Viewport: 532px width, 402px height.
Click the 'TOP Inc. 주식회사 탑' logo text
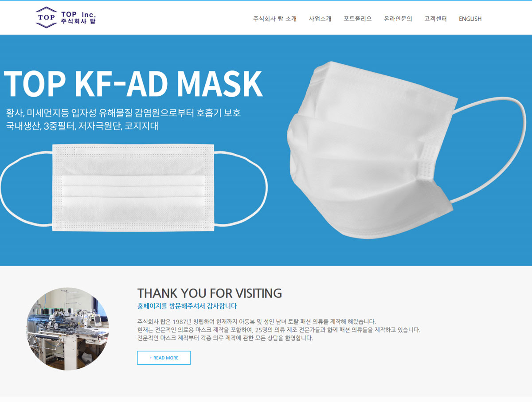click(x=78, y=17)
